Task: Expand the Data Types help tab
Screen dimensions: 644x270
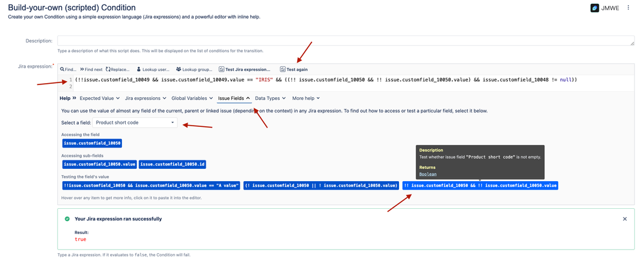Action: click(x=271, y=99)
